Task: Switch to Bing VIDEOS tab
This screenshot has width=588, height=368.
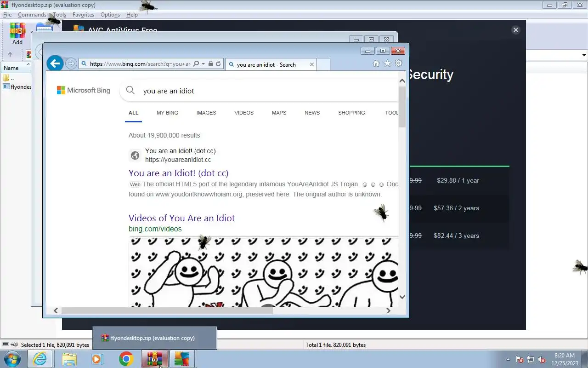Action: point(244,113)
